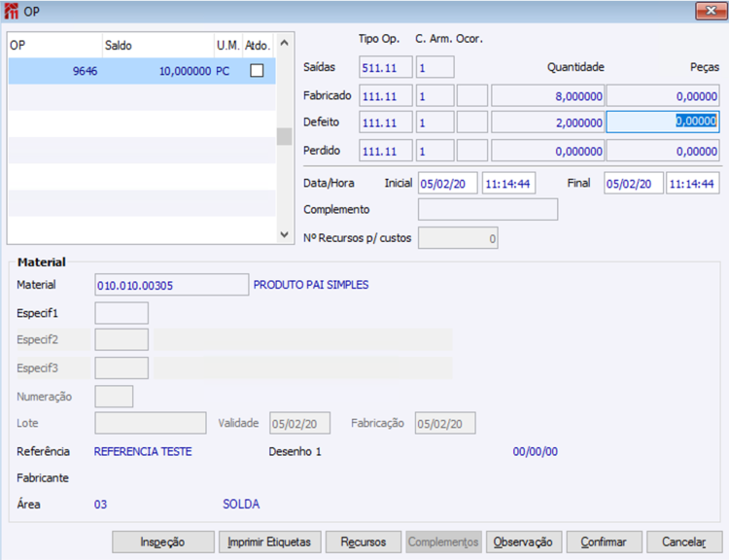Cancel the dialog with Cancelar
This screenshot has height=560, width=729.
684,542
